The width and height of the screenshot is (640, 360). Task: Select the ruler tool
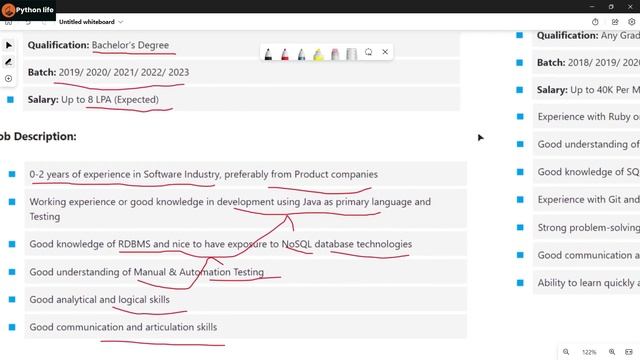coord(351,54)
